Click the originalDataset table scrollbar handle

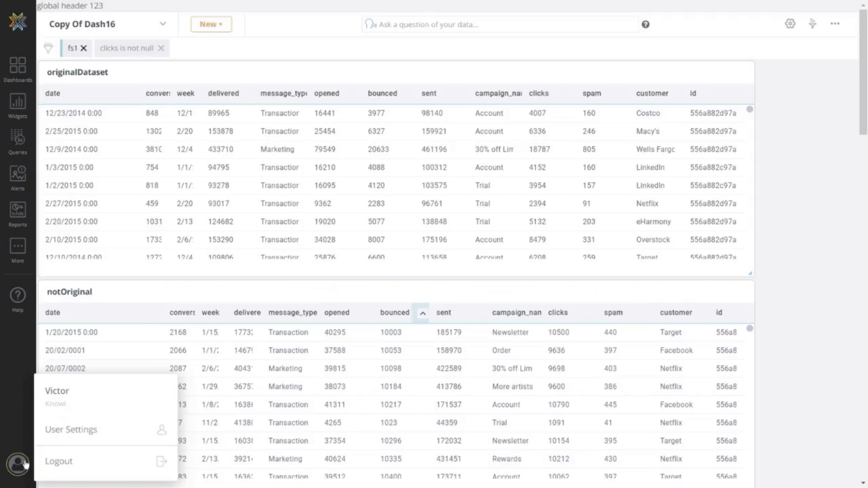(x=749, y=109)
